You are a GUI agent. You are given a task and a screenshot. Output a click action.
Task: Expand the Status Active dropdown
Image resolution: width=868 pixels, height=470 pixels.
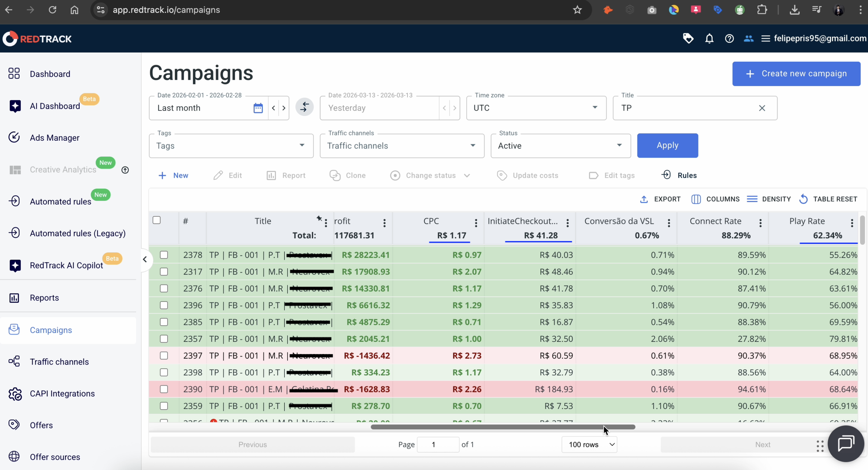(x=560, y=146)
